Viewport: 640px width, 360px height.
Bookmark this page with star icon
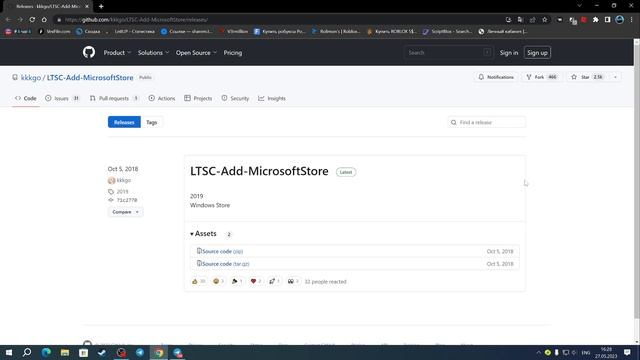click(544, 20)
